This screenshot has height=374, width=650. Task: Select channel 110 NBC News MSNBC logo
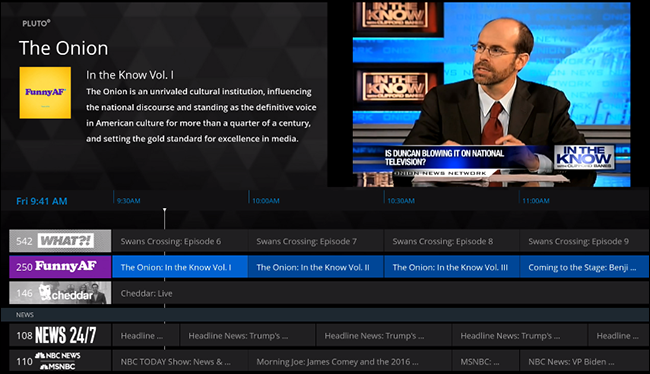pyautogui.click(x=60, y=361)
